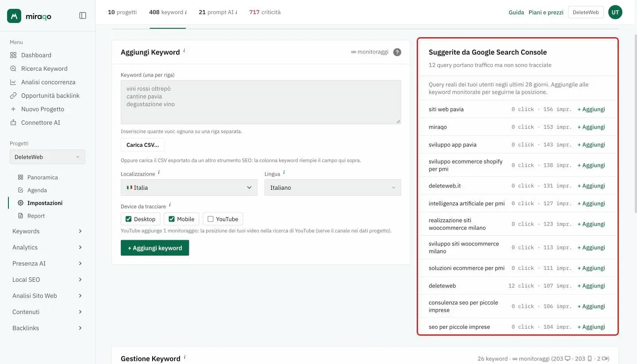This screenshot has height=364, width=637.
Task: Open the UT user avatar
Action: 615,12
